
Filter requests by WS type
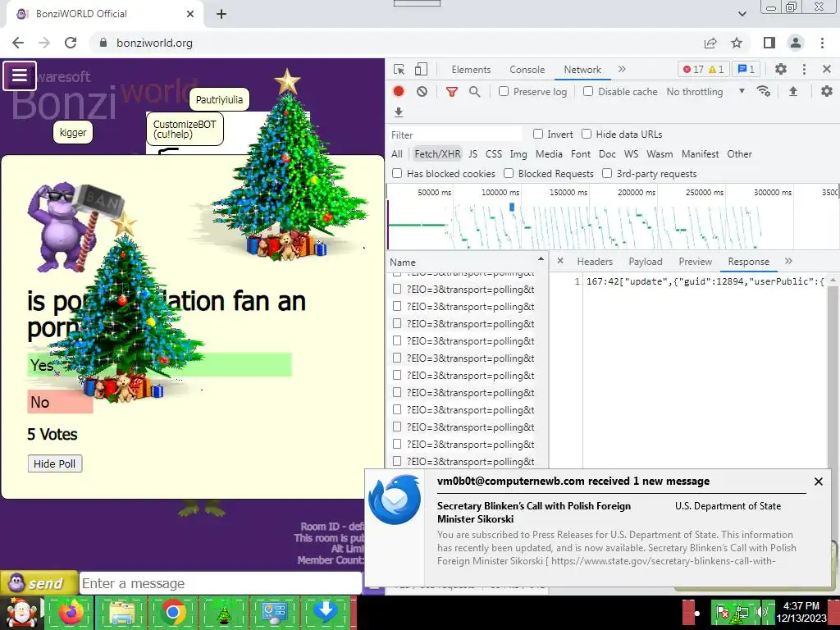[631, 153]
